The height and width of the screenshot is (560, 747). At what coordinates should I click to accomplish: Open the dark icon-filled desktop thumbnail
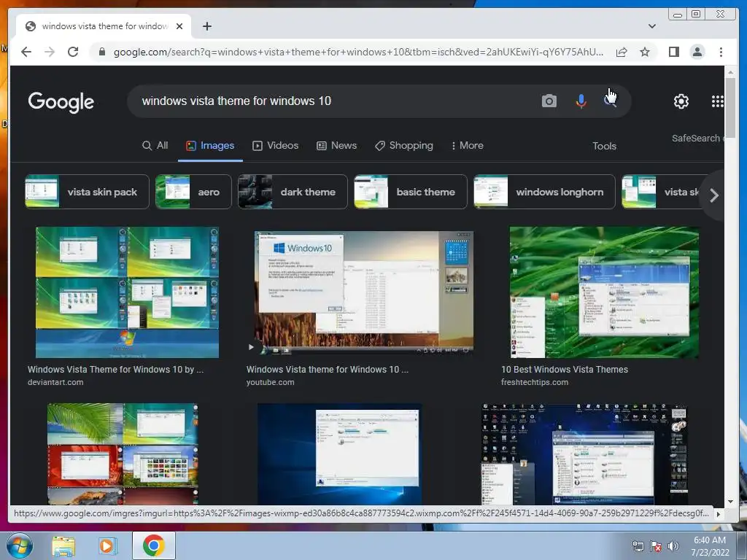(584, 454)
